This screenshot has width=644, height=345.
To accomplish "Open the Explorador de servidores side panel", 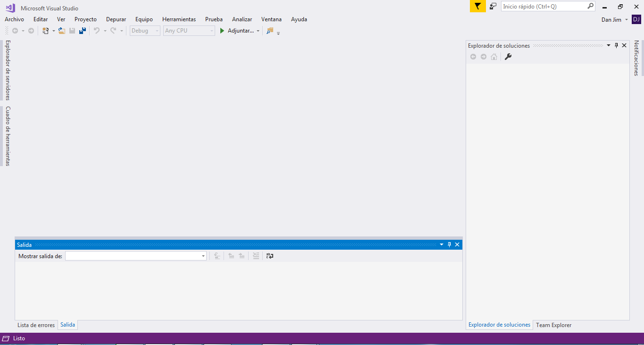I will coord(8,70).
